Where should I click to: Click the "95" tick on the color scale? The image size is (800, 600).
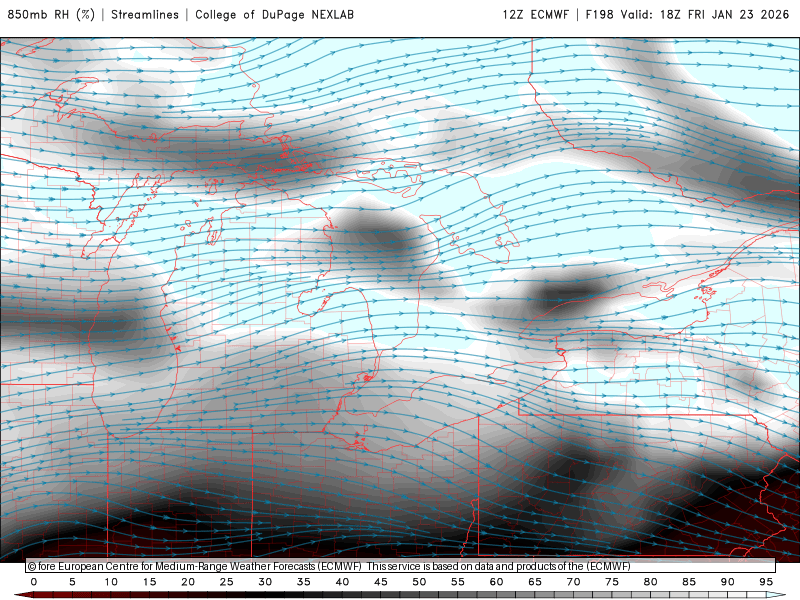(x=766, y=582)
